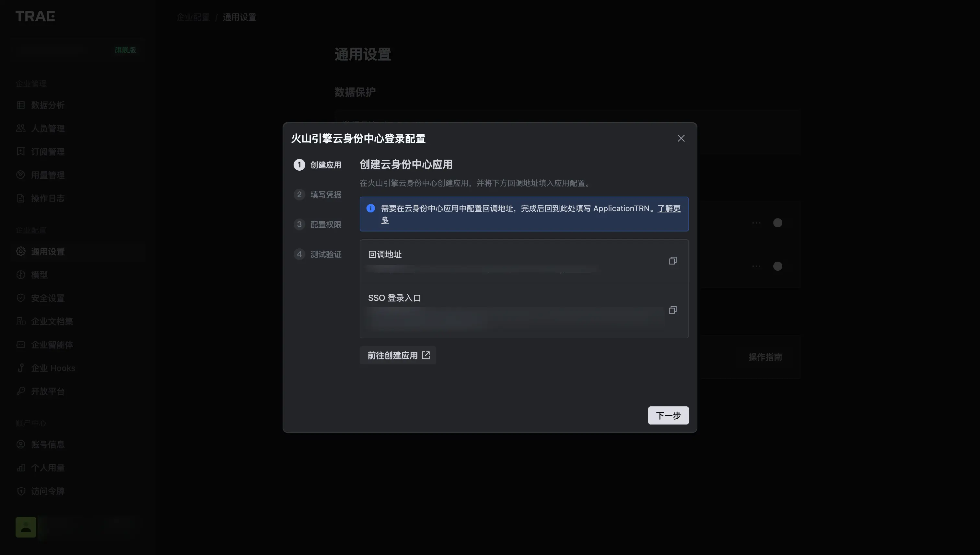The height and width of the screenshot is (555, 980).
Task: Click 企业配置 in the breadcrumb
Action: [x=193, y=17]
